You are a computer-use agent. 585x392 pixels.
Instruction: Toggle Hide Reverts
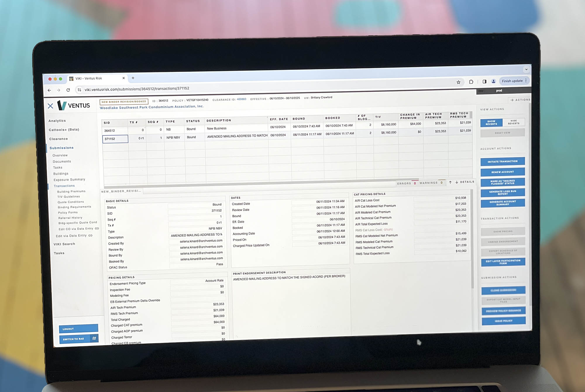[x=514, y=122]
